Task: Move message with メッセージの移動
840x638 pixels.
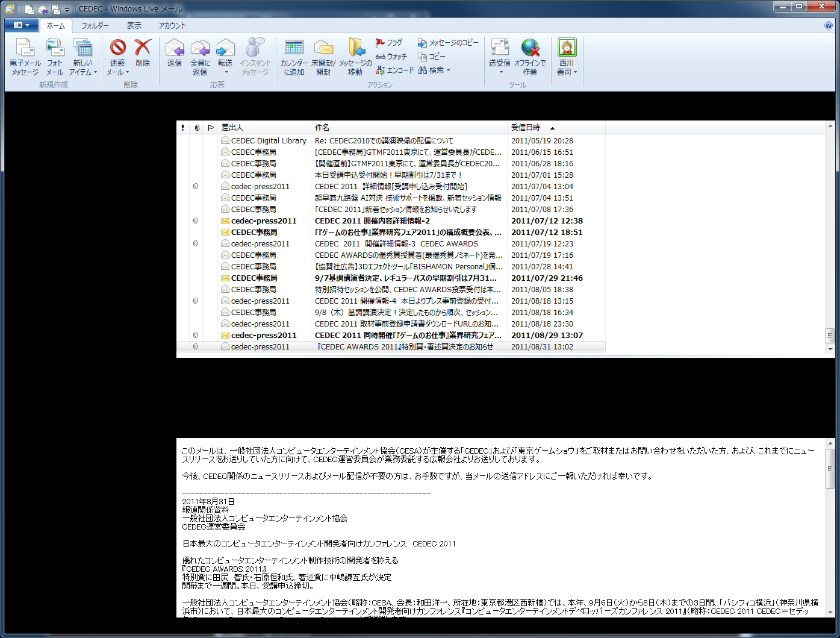Action: point(355,57)
